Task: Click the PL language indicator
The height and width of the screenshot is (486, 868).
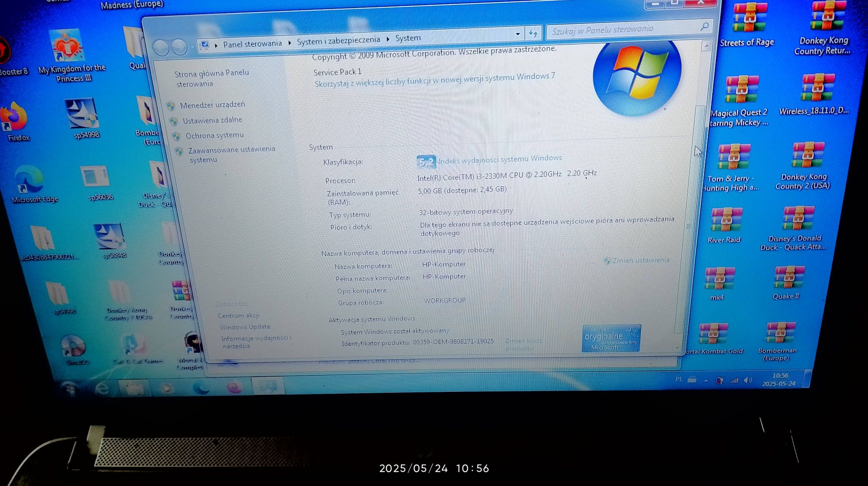Action: click(679, 379)
